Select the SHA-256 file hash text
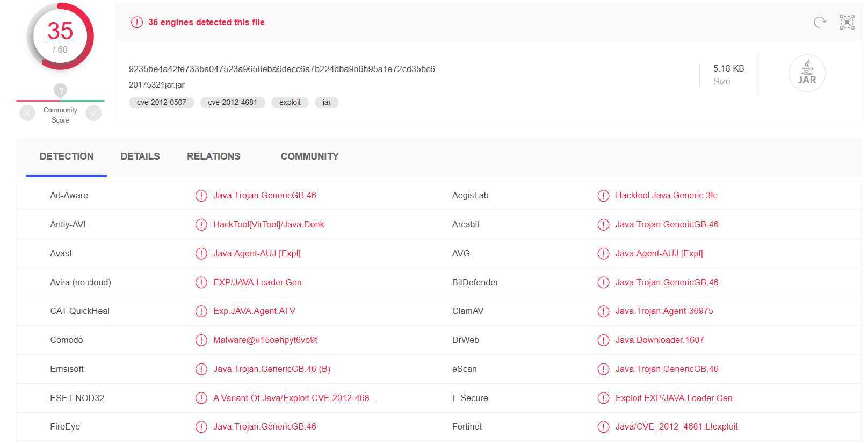This screenshot has height=443, width=868. (282, 69)
